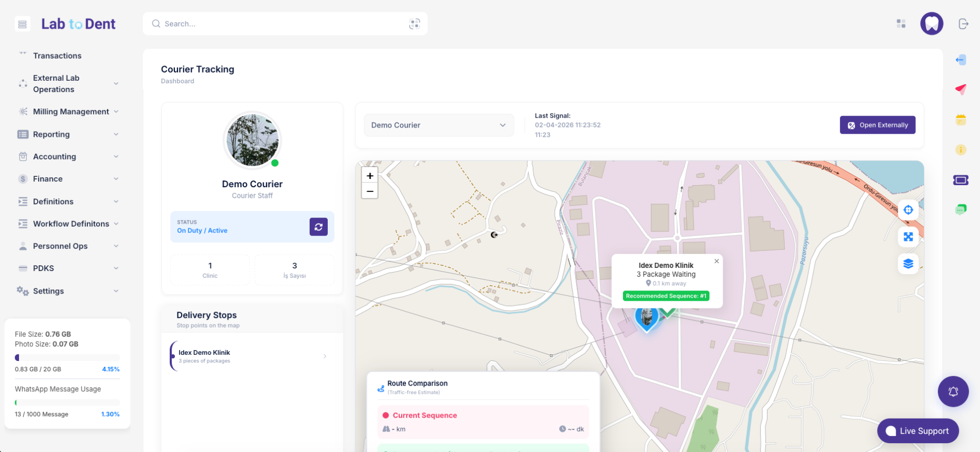Toggle fullscreen map view
The height and width of the screenshot is (452, 980).
pos(908,237)
